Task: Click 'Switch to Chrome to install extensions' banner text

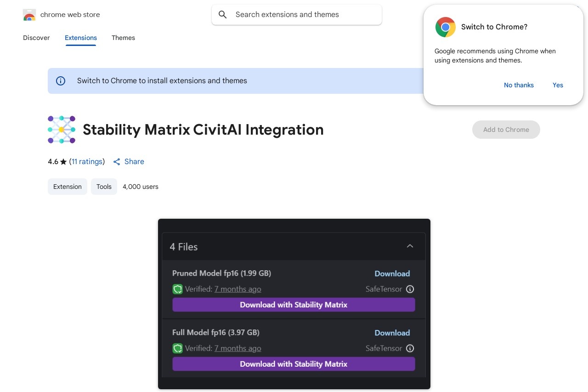Action: (x=162, y=81)
